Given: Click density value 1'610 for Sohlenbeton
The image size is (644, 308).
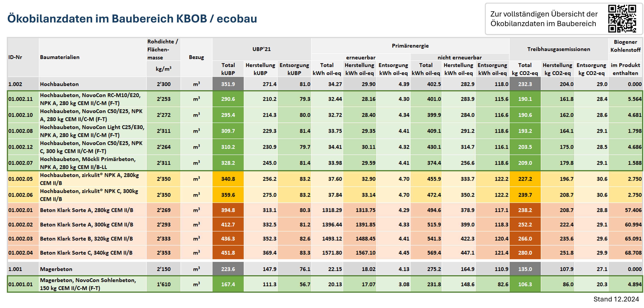Looking at the screenshot, I should click(164, 284).
